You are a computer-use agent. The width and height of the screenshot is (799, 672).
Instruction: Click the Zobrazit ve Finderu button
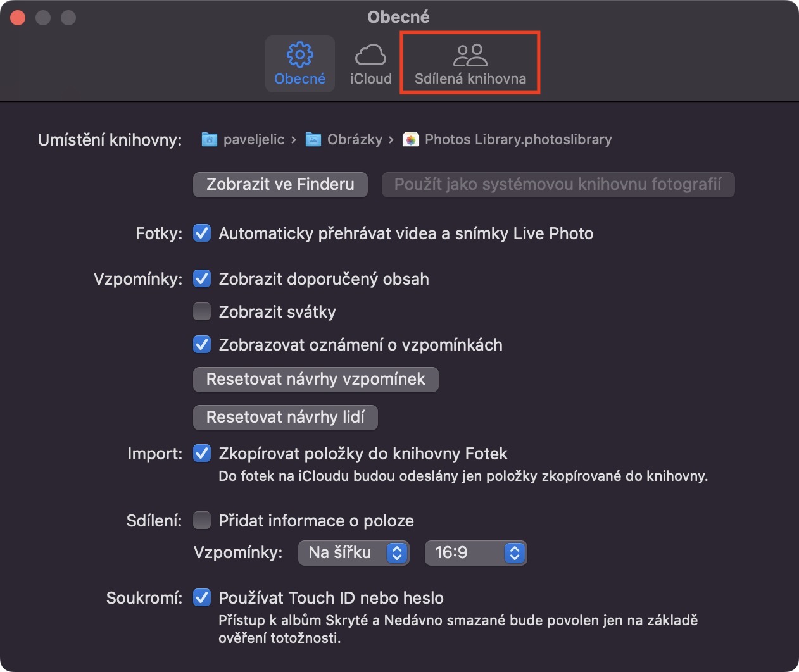pyautogui.click(x=280, y=185)
